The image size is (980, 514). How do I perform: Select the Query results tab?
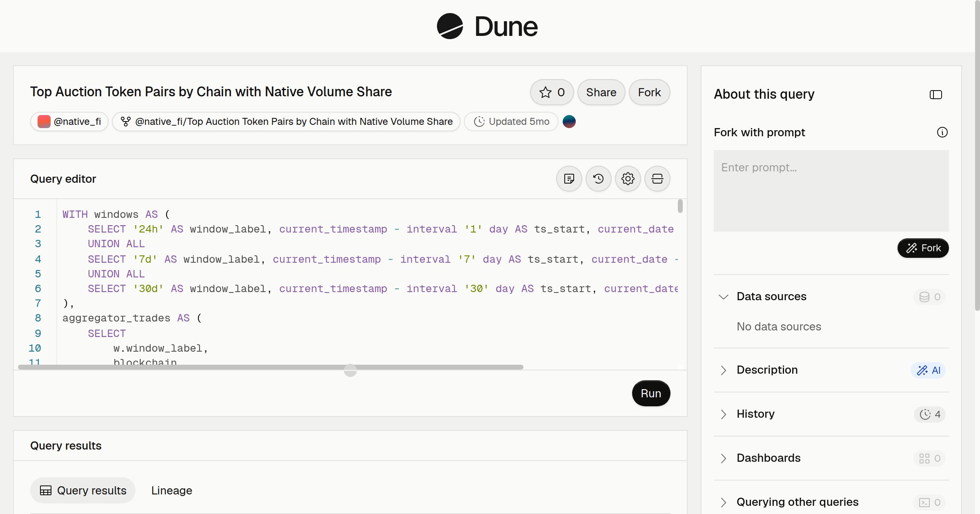point(83,490)
